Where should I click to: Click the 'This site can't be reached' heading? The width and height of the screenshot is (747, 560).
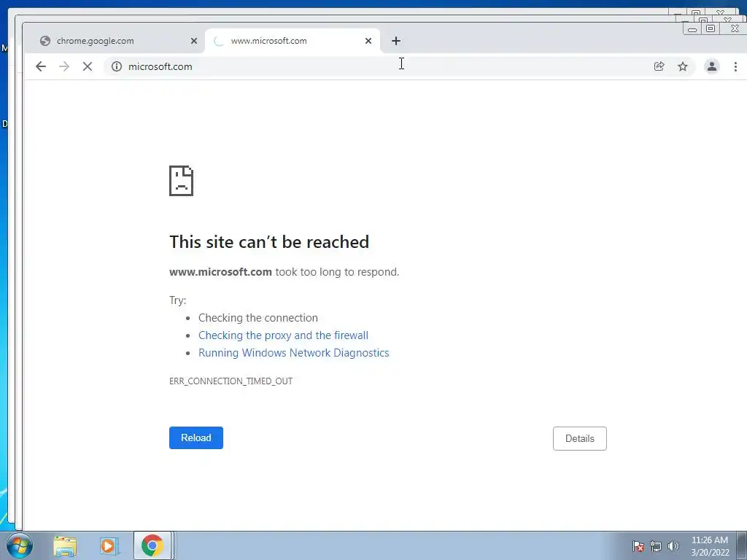point(269,242)
